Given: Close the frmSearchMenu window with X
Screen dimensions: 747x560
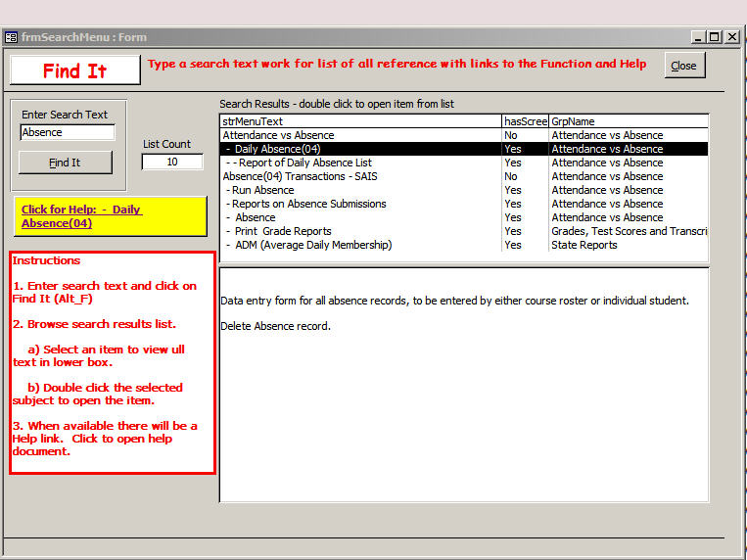Looking at the screenshot, I should (732, 37).
